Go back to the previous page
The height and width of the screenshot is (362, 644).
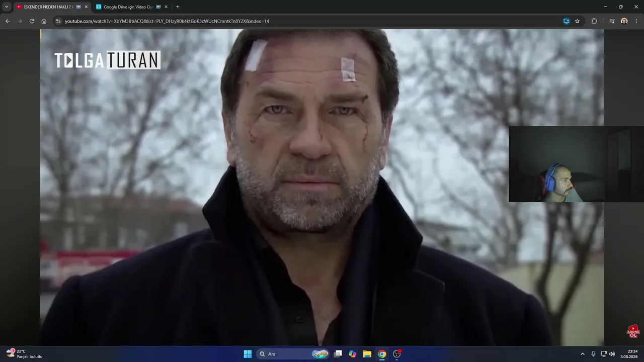point(8,21)
